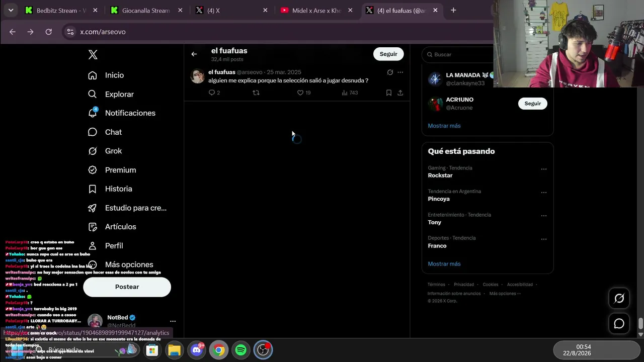Viewport: 644px width, 362px height.
Task: Open the Pincoya trend
Action: (439, 199)
